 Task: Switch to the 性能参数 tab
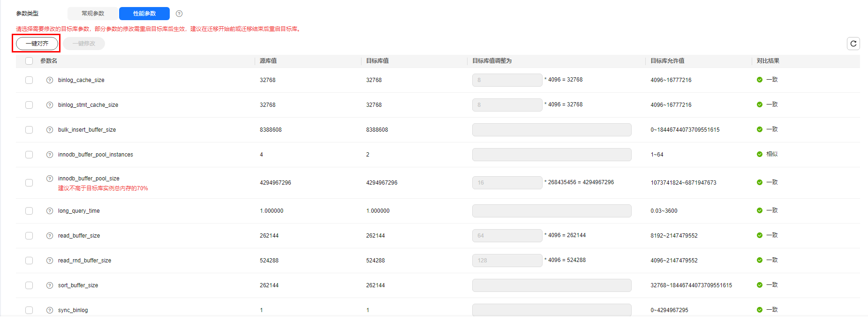pyautogui.click(x=144, y=14)
